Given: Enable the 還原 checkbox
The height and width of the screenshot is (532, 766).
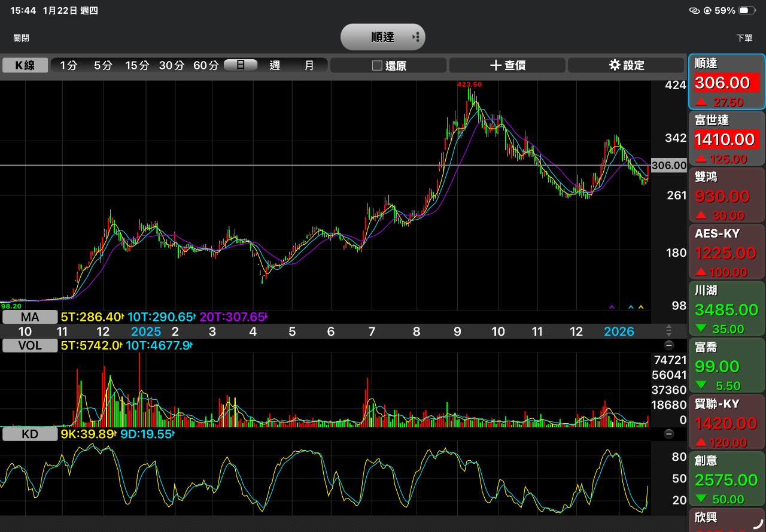Looking at the screenshot, I should coord(377,65).
